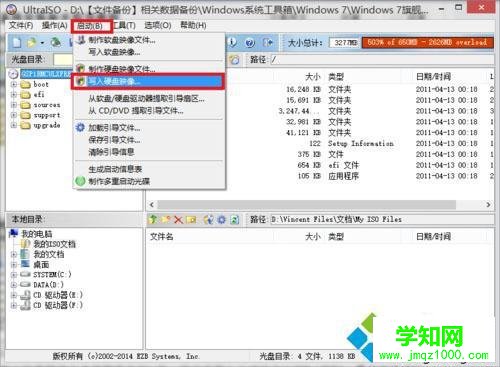Click the globe icon in local toolbar
This screenshot has width=500, height=367.
[x=208, y=219]
